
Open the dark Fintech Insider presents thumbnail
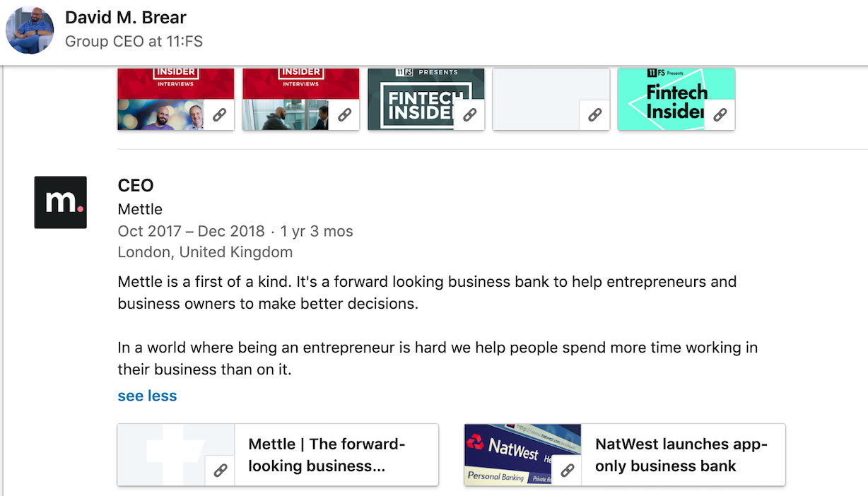click(426, 99)
